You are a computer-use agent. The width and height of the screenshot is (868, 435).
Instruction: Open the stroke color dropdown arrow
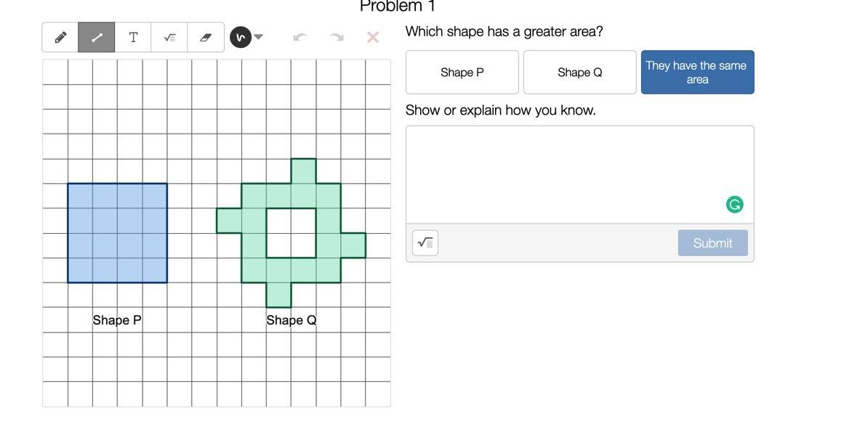(259, 37)
